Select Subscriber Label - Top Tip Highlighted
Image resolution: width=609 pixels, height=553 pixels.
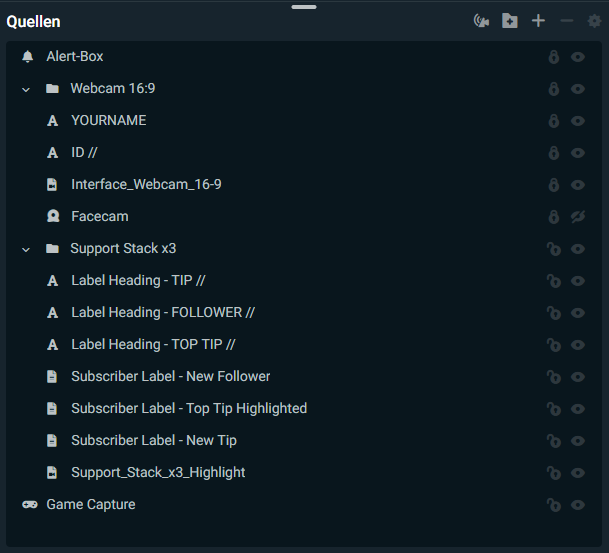click(x=188, y=409)
